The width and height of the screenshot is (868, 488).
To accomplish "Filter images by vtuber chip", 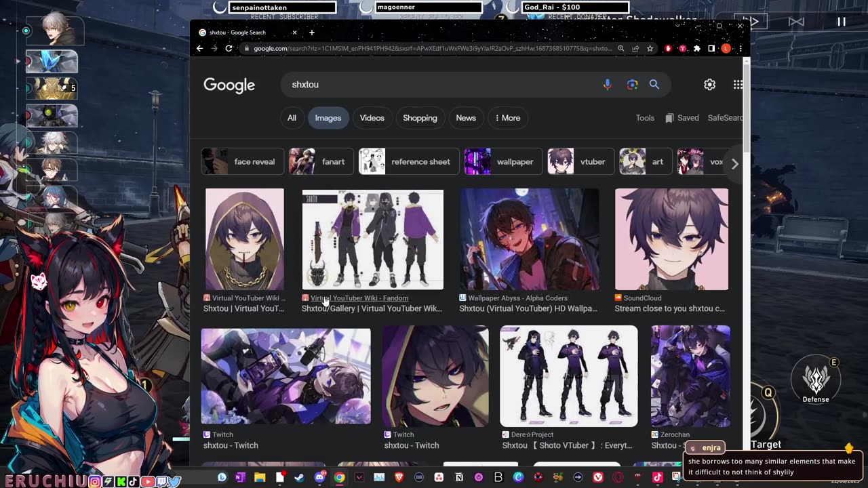I will [580, 162].
